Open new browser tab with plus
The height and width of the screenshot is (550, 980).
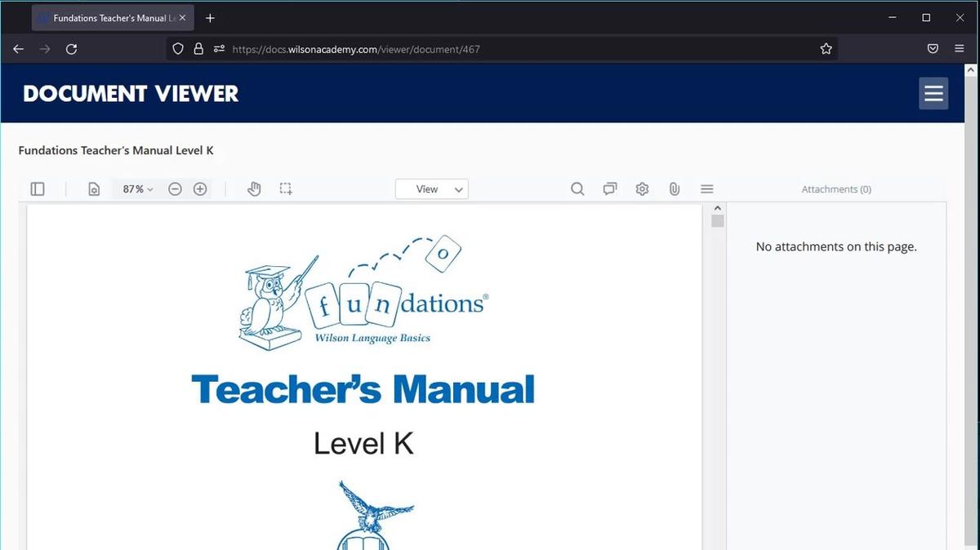tap(210, 18)
